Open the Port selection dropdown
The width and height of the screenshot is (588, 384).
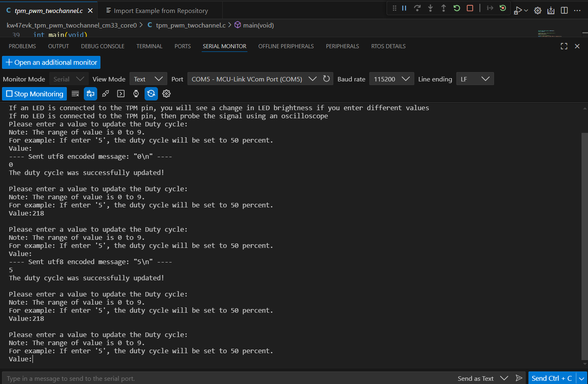[x=312, y=79]
